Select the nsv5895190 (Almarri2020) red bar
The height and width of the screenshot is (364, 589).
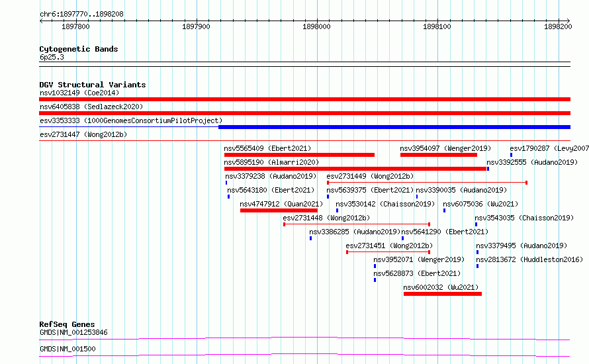355,169
